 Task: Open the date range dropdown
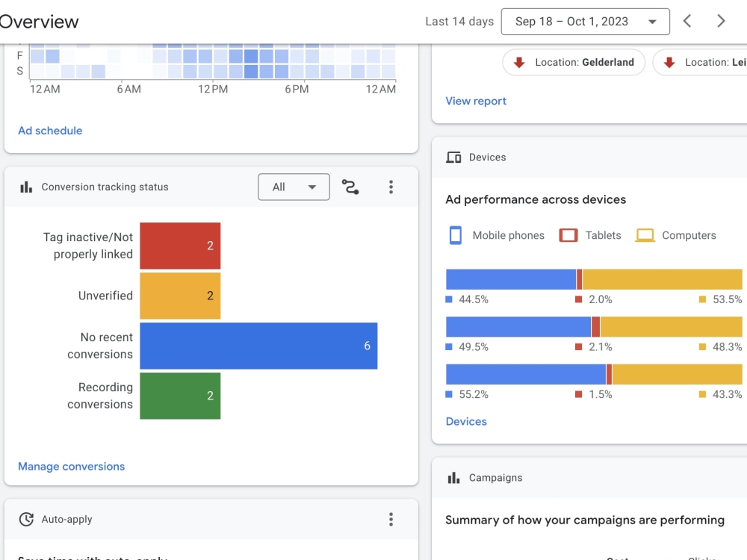point(585,22)
